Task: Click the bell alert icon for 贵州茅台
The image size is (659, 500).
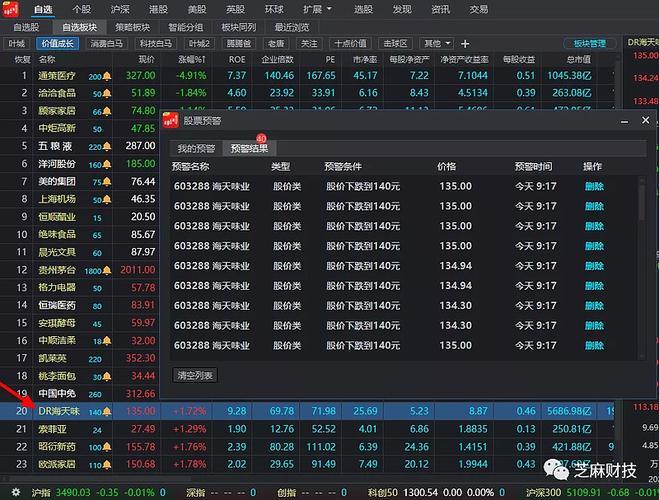Action: [107, 270]
